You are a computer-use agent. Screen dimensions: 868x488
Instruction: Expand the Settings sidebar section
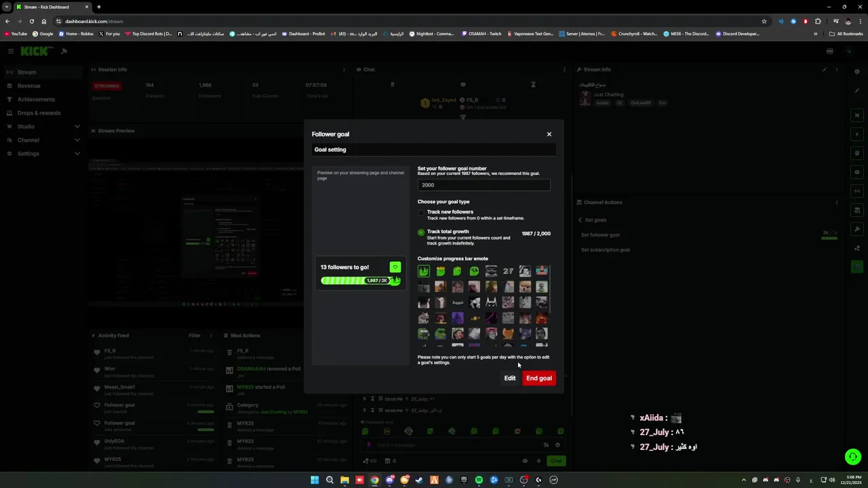[x=43, y=153]
